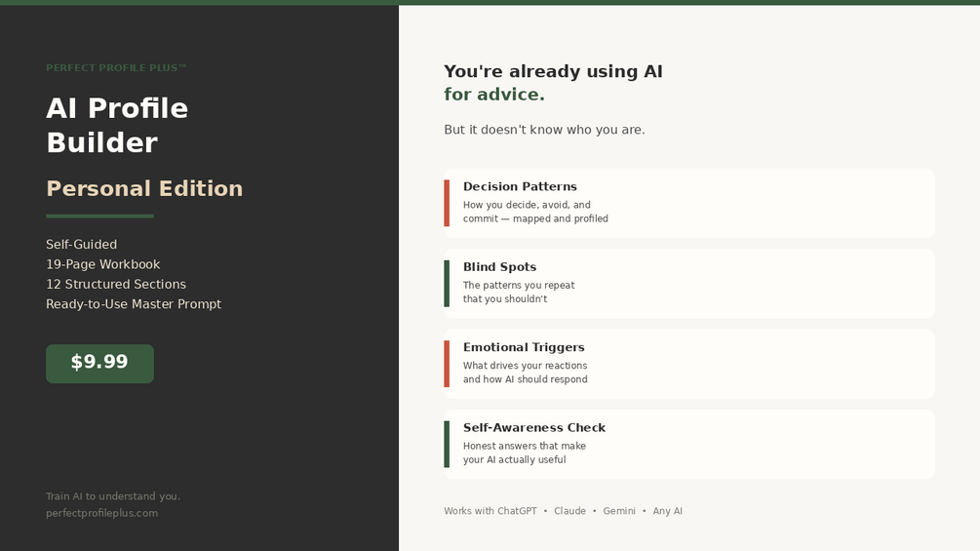Open the perfectprofileplus.com link
980x551 pixels.
[101, 513]
